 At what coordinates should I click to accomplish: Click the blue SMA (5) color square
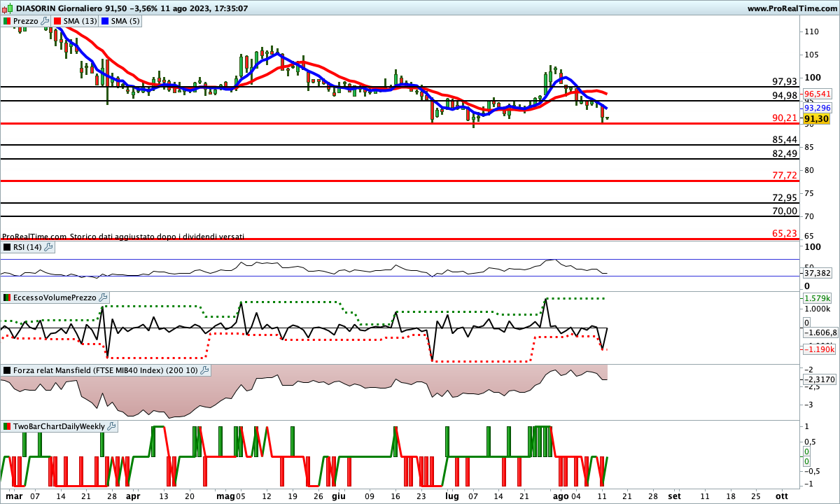(x=105, y=21)
